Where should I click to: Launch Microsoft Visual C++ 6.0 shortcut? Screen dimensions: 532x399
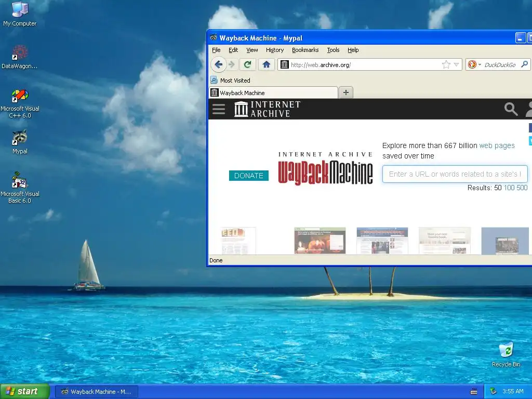tap(20, 104)
